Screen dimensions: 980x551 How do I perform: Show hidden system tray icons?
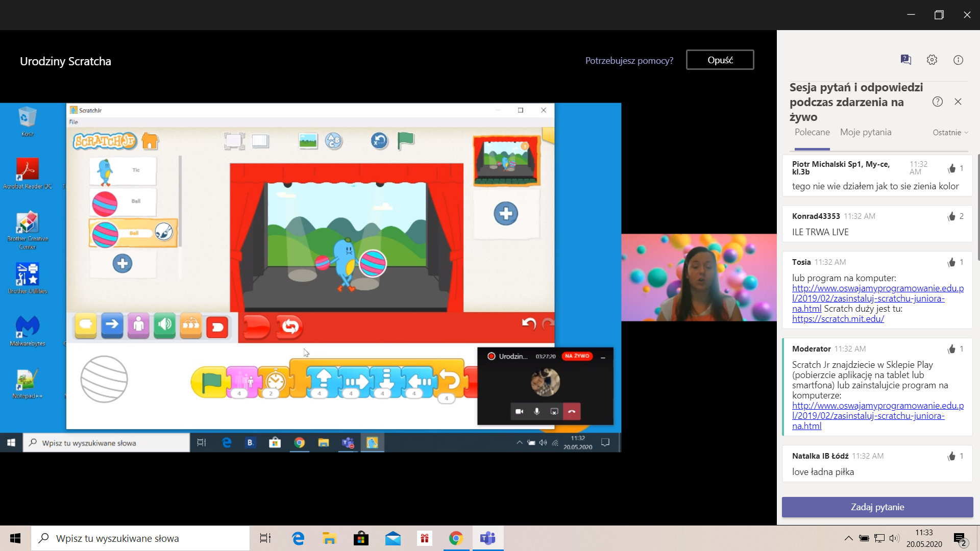pos(848,538)
